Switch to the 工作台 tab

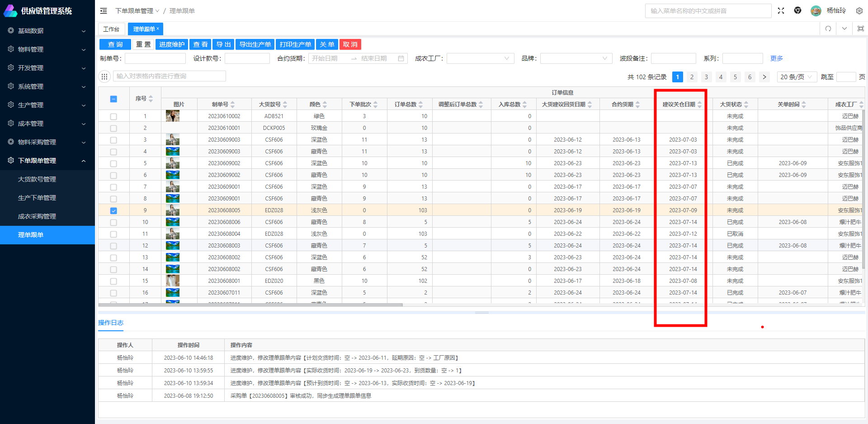click(x=111, y=29)
